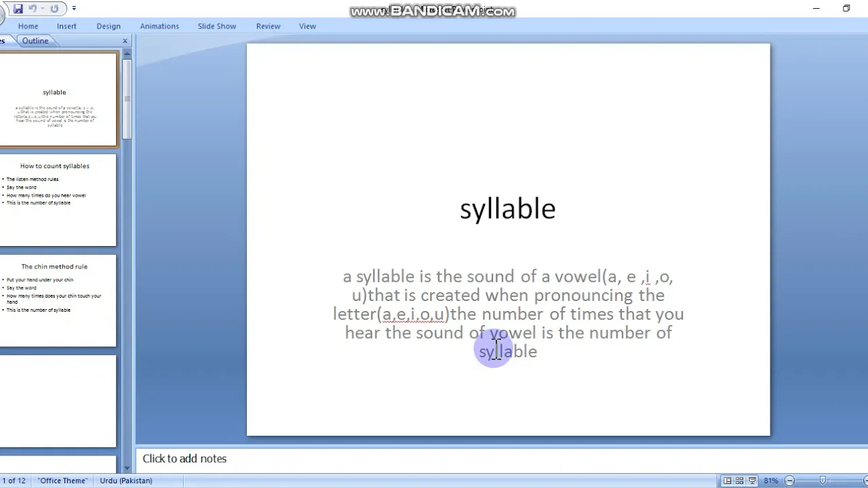Click the 'Office Theme' status bar entry
This screenshot has height=488, width=868.
(x=62, y=481)
